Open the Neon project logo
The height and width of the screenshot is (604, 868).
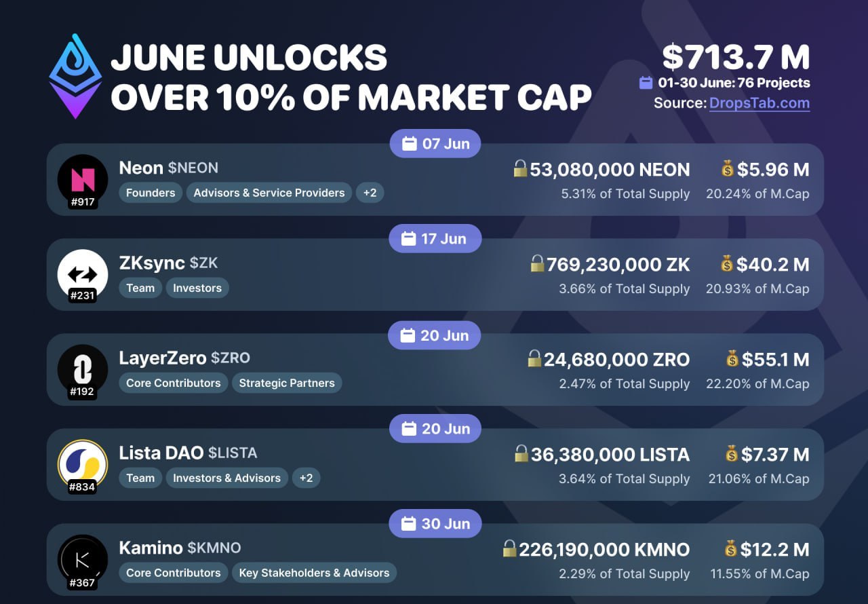tap(83, 180)
